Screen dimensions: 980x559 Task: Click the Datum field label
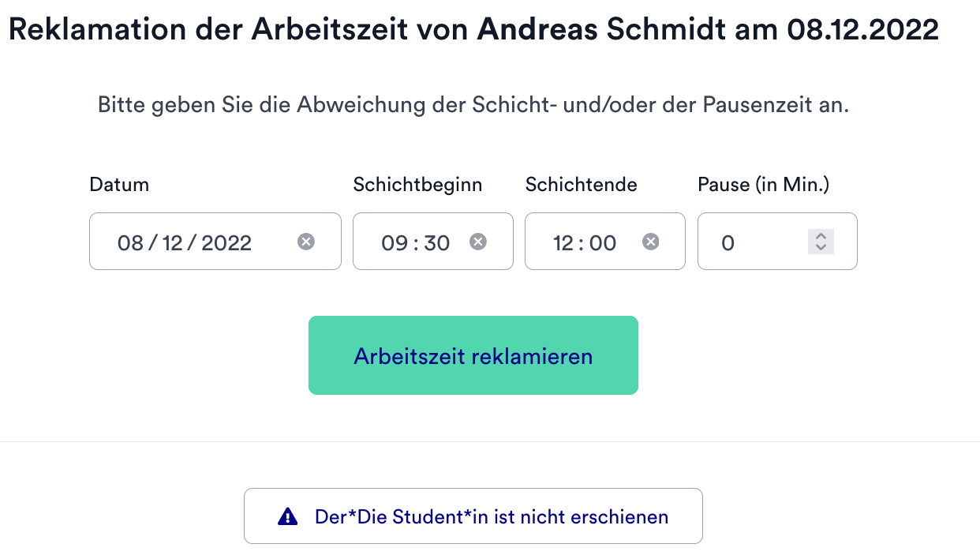(x=119, y=185)
